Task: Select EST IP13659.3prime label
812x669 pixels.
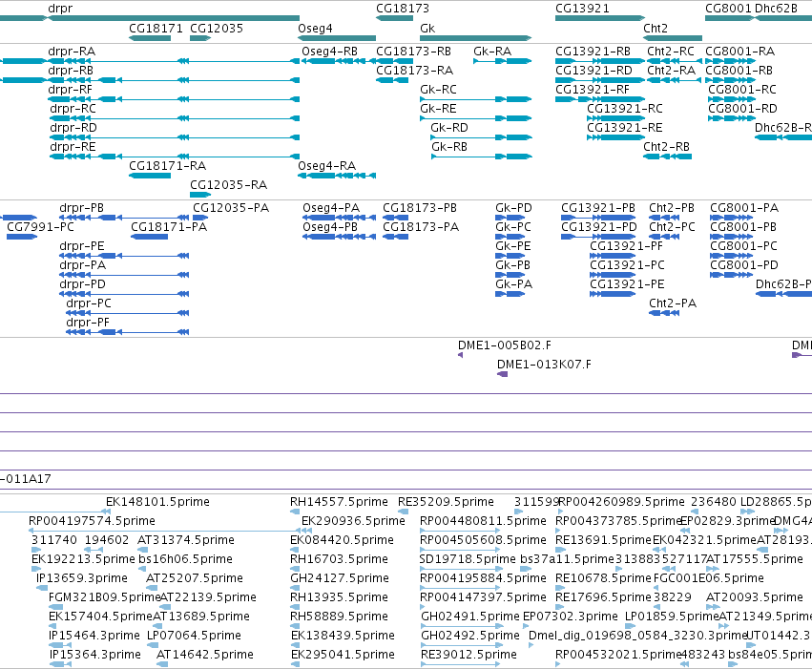Action: coord(82,578)
